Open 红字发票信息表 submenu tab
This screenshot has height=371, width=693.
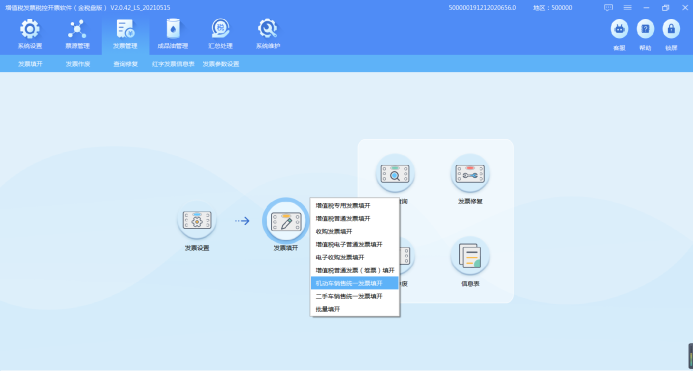(173, 64)
